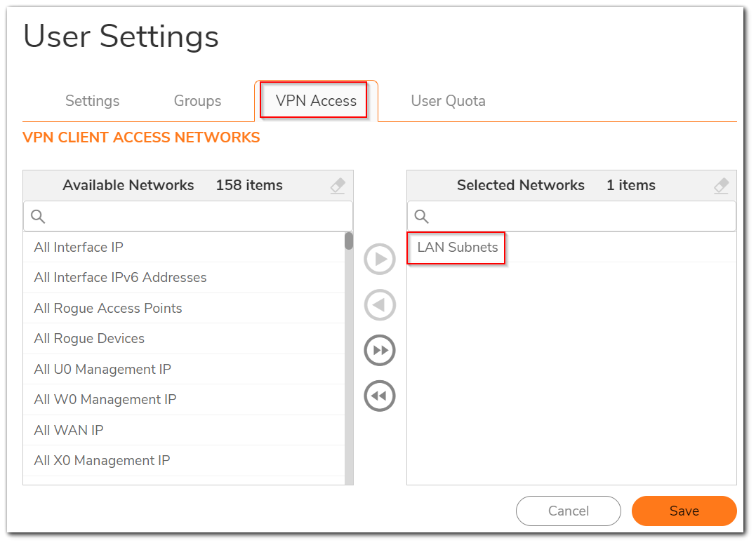Click the add all networks double arrow
Viewport: 756px width, 545px height.
coord(380,351)
